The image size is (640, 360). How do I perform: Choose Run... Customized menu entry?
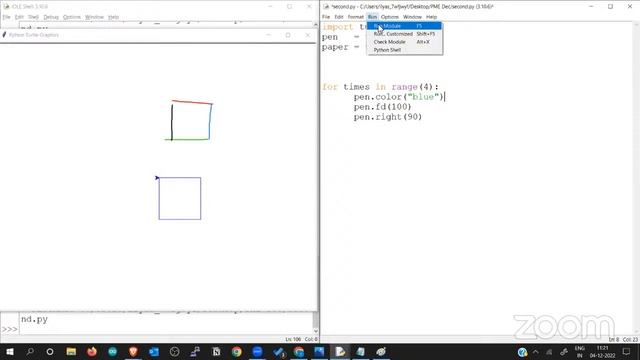[404, 34]
